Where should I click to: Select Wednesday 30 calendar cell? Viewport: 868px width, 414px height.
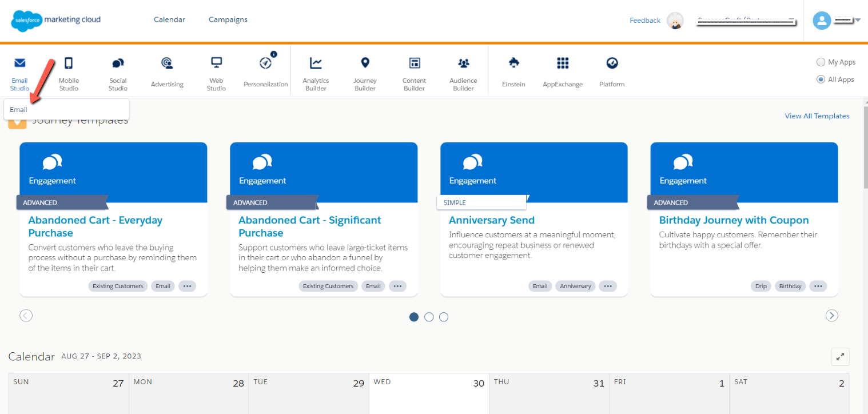(x=429, y=393)
